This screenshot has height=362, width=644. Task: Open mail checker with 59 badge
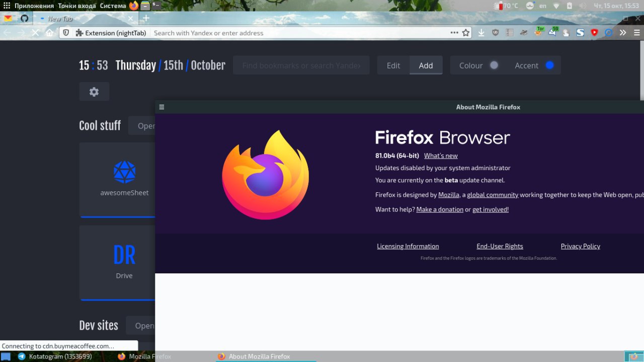pyautogui.click(x=553, y=32)
